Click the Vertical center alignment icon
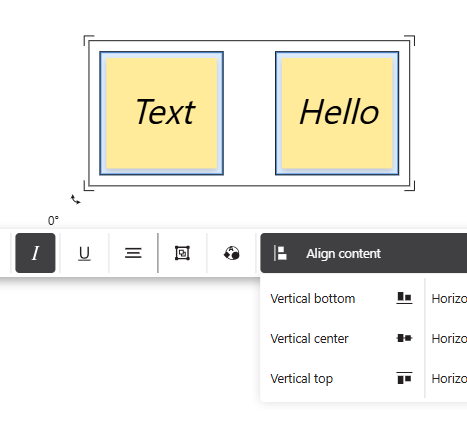467x428 pixels. click(x=404, y=338)
